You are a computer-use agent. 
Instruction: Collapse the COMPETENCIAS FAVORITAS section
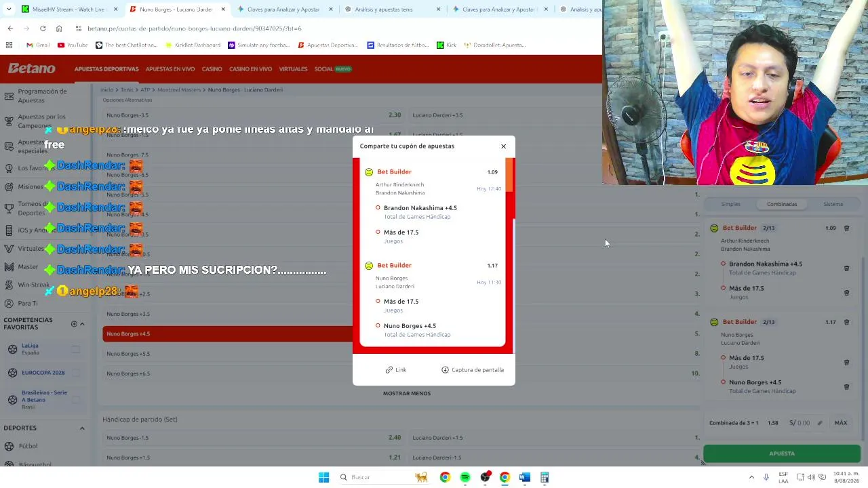coord(82,324)
